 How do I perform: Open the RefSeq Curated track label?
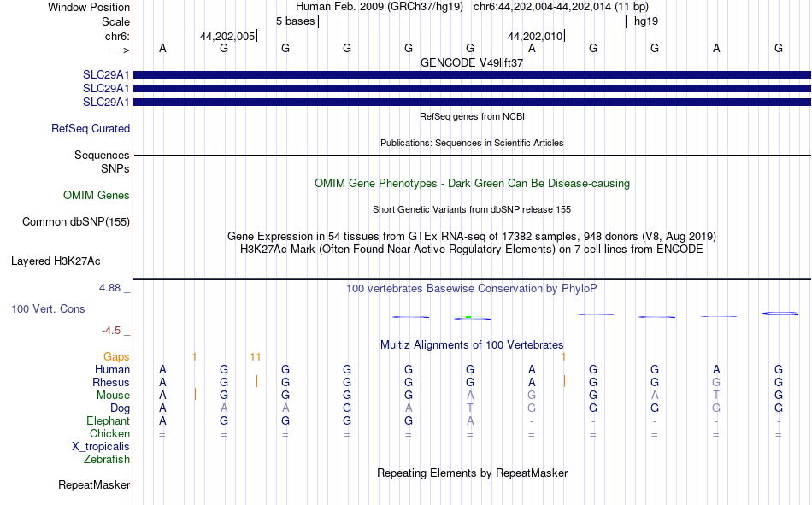point(90,128)
